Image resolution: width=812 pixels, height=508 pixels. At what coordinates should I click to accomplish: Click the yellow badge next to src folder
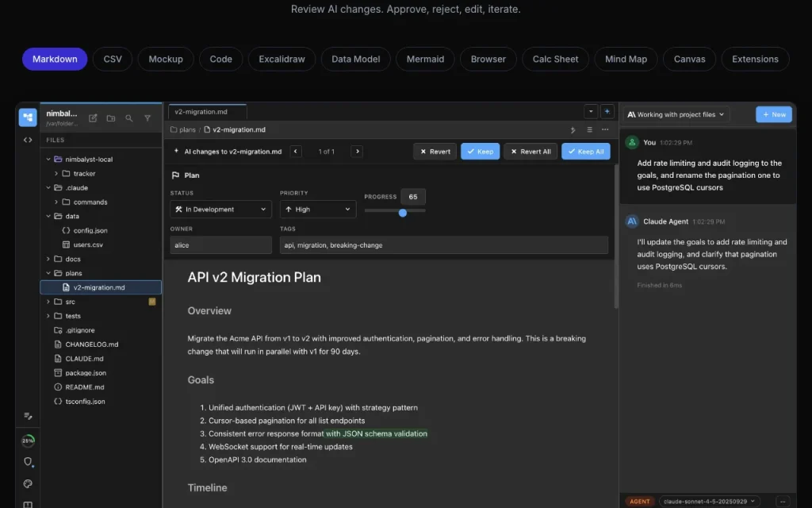click(x=152, y=301)
